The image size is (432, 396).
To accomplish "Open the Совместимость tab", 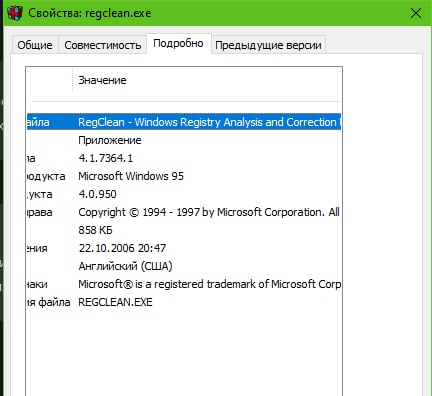I will coord(103,45).
